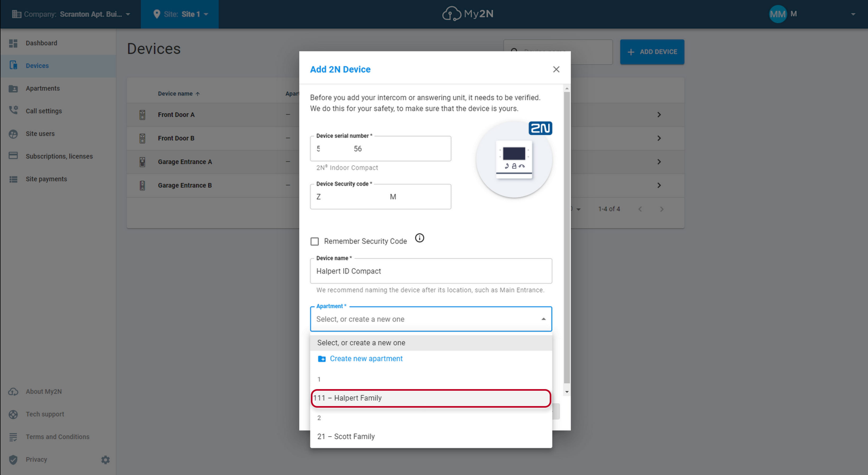868x475 pixels.
Task: Click the Site payments list icon
Action: [x=13, y=179]
